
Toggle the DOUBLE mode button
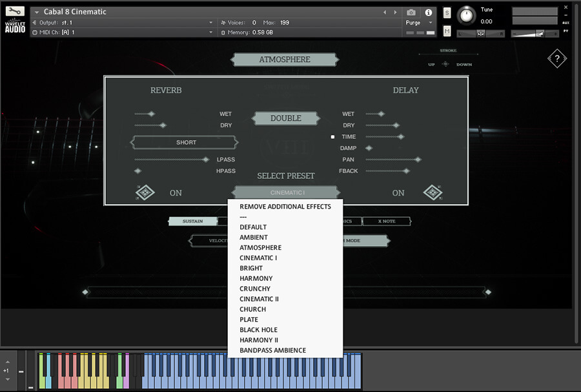point(285,118)
